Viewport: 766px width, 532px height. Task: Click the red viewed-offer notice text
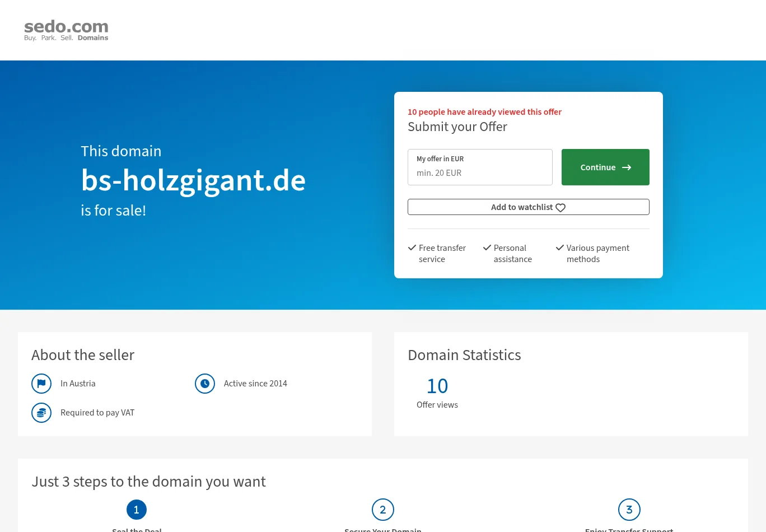point(484,112)
